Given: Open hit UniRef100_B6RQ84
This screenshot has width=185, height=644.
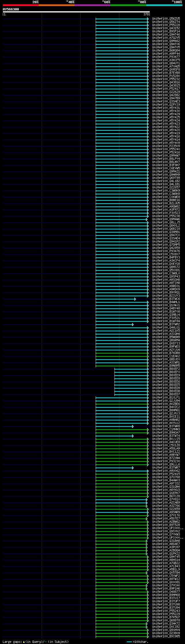Looking at the screenshot, I should pyautogui.click(x=166, y=50).
